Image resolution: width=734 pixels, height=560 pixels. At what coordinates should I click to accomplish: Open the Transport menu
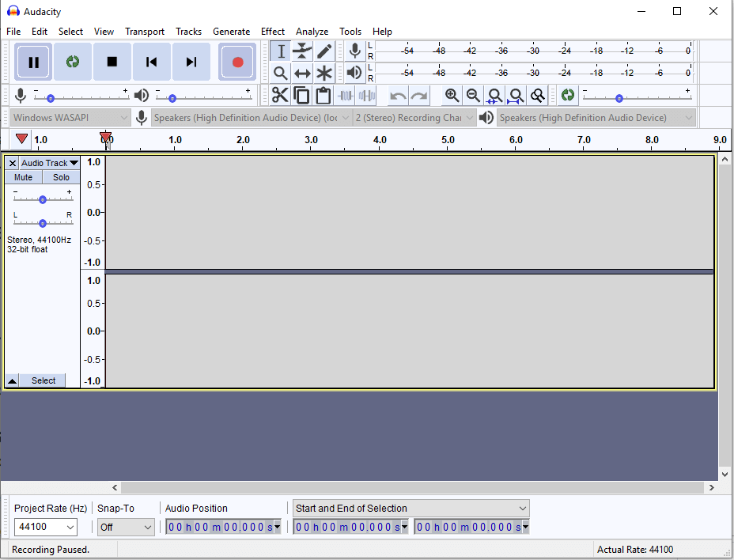(x=145, y=32)
